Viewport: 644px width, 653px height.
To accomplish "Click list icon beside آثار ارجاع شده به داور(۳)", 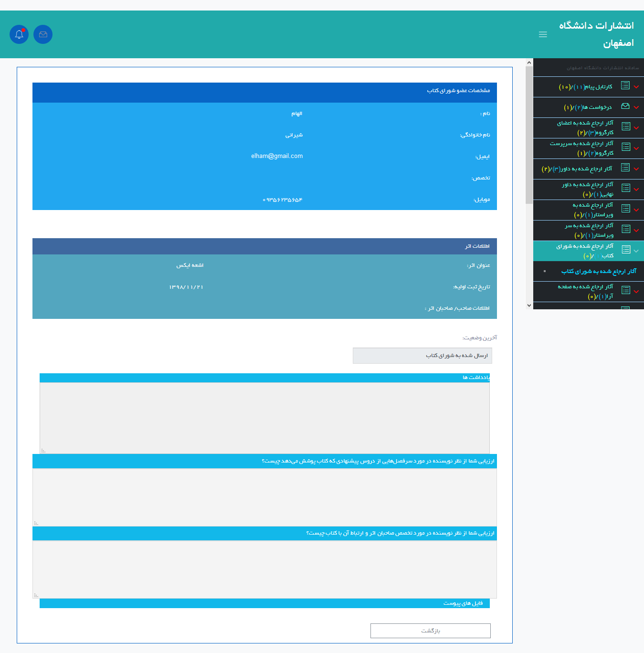I will click(625, 168).
